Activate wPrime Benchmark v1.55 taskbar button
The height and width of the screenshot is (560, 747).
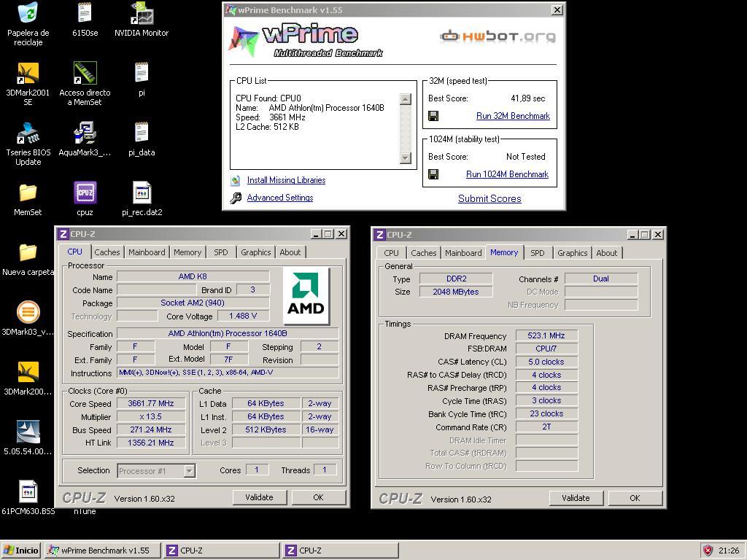point(102,551)
